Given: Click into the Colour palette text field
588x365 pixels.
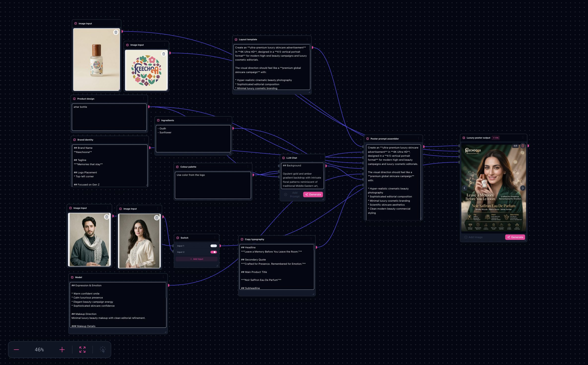Looking at the screenshot, I should coord(213,185).
